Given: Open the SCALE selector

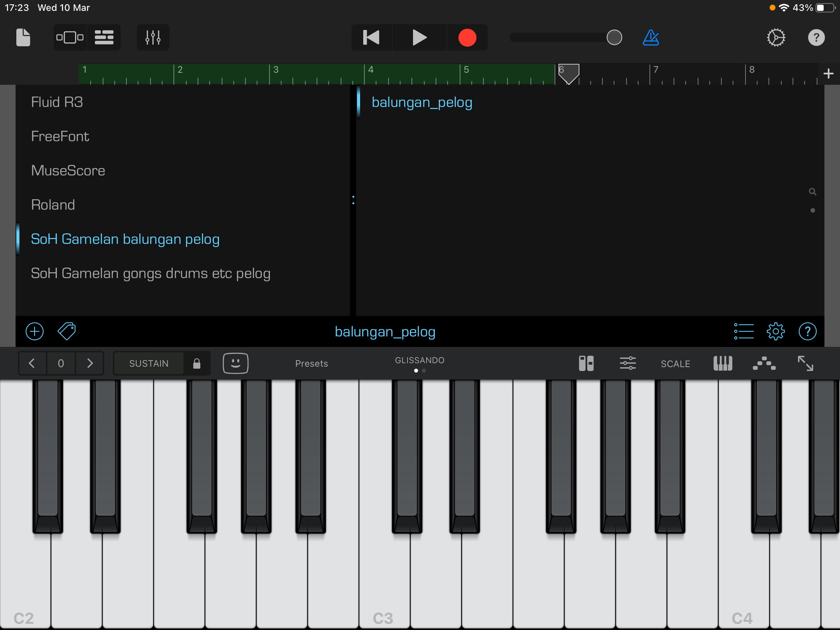Looking at the screenshot, I should point(675,364).
